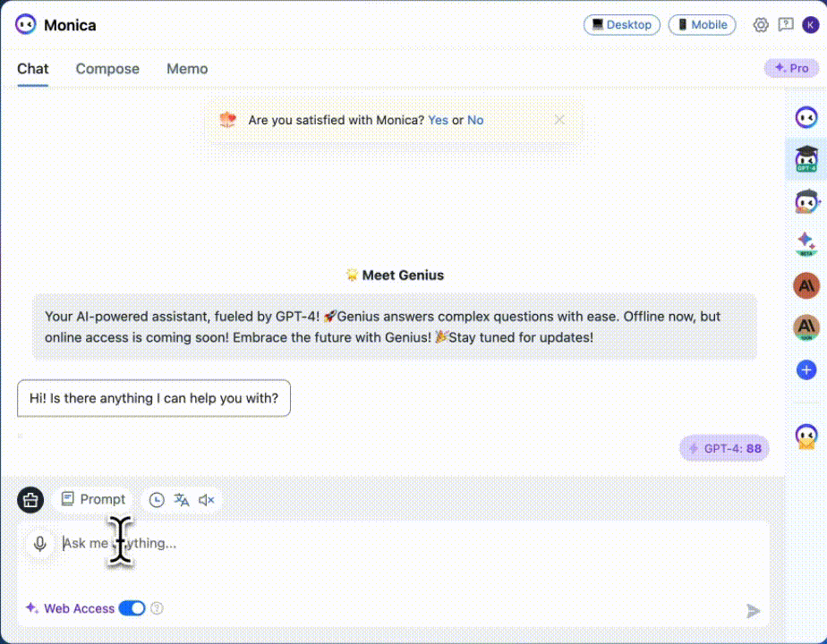This screenshot has height=644, width=827.
Task: Switch to Desktop mode
Action: [x=621, y=24]
